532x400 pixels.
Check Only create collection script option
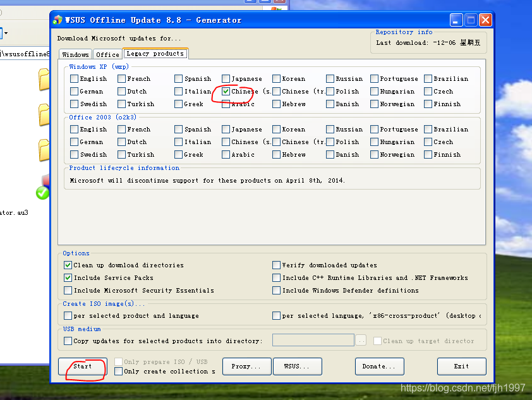point(118,371)
